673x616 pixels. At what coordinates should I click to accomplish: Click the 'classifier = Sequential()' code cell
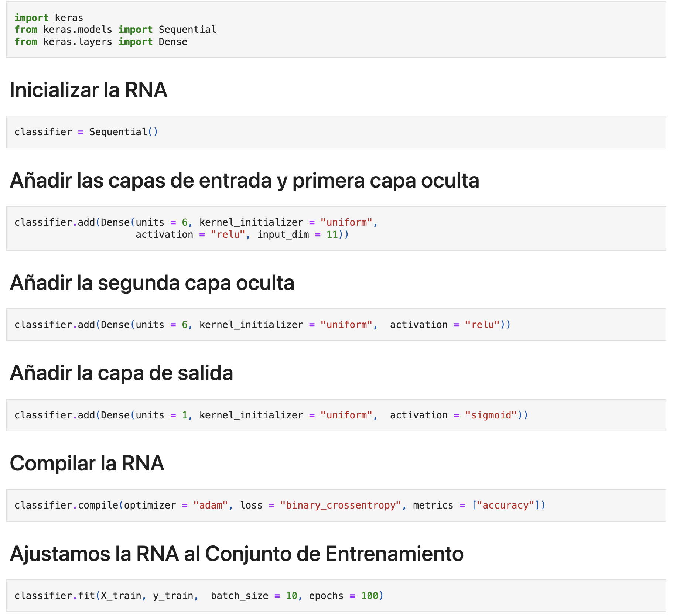point(336,132)
